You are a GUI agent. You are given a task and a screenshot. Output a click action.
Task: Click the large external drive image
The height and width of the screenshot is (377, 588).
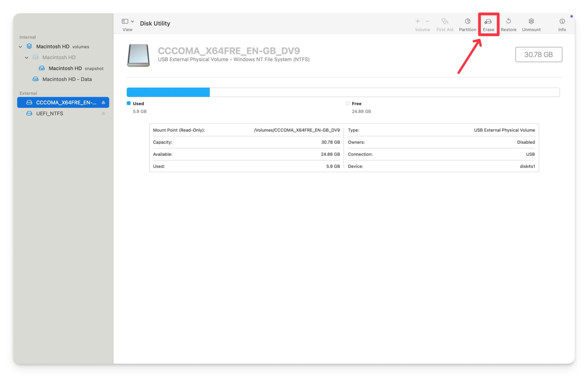138,55
